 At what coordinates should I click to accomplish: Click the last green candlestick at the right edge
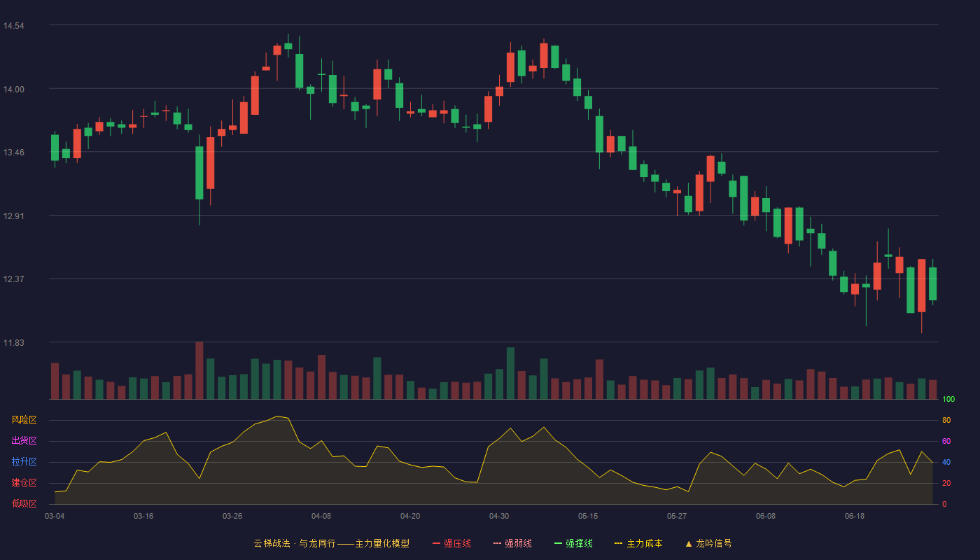click(932, 283)
